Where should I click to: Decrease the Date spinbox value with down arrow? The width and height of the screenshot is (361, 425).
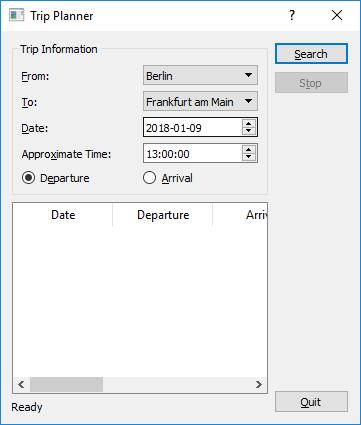(x=249, y=131)
